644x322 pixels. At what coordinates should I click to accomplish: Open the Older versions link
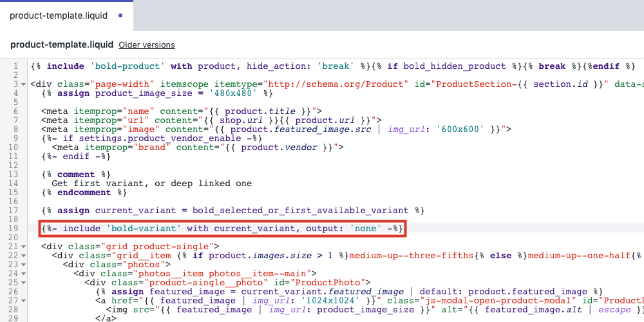(147, 45)
